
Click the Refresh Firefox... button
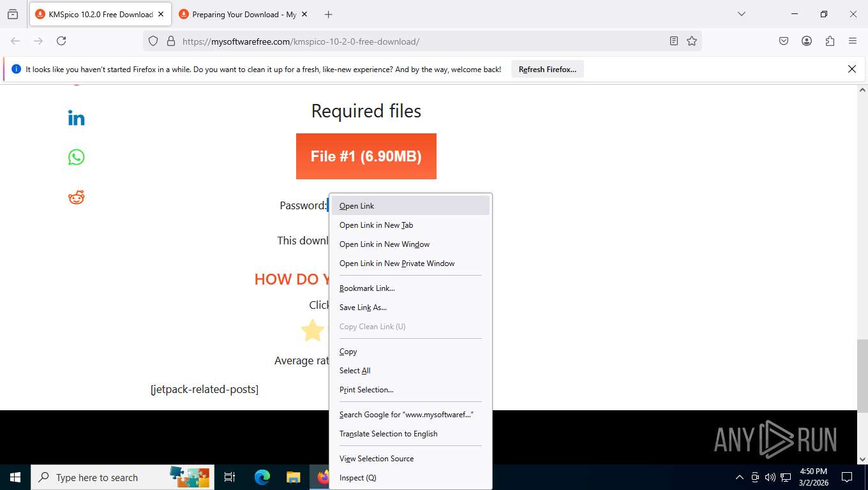[548, 70]
